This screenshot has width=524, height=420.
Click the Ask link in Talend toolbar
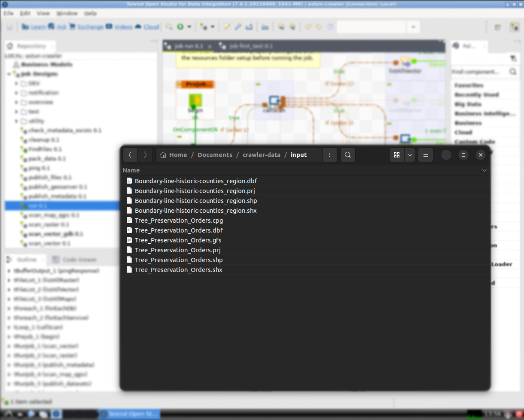58,27
